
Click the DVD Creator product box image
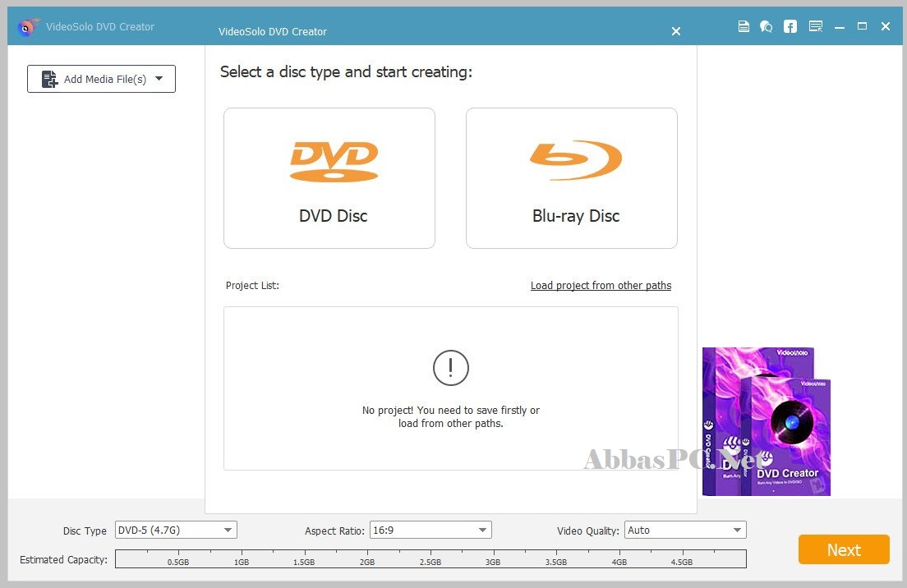click(767, 421)
